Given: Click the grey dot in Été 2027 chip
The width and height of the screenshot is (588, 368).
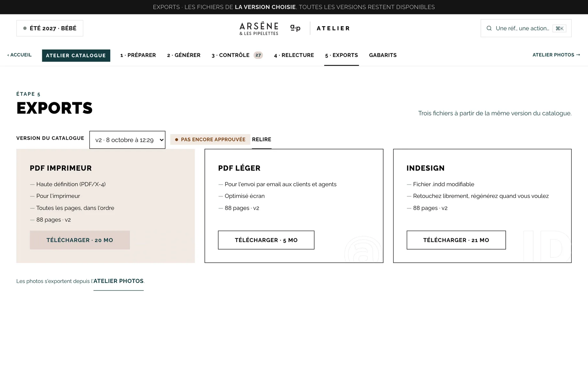Looking at the screenshot, I should click(25, 28).
